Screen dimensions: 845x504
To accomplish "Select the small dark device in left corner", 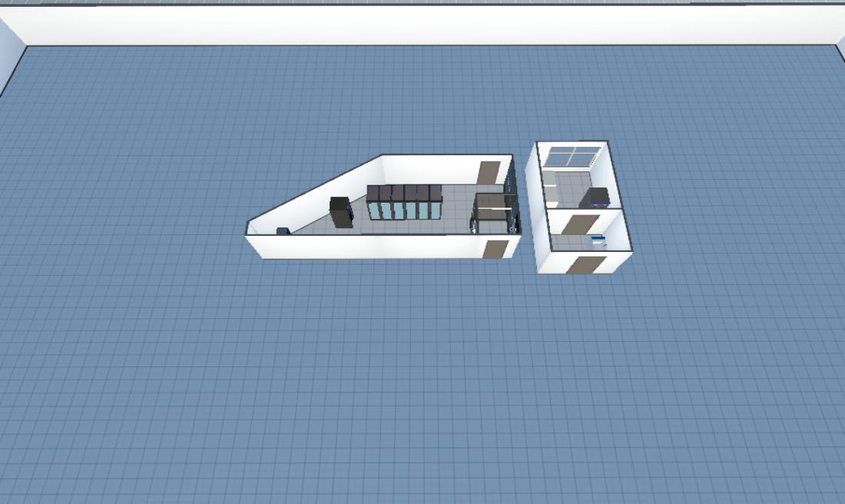I will (x=283, y=230).
